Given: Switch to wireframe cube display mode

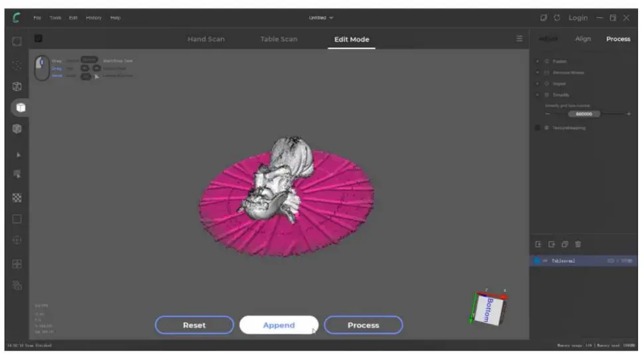Looking at the screenshot, I should [x=17, y=86].
